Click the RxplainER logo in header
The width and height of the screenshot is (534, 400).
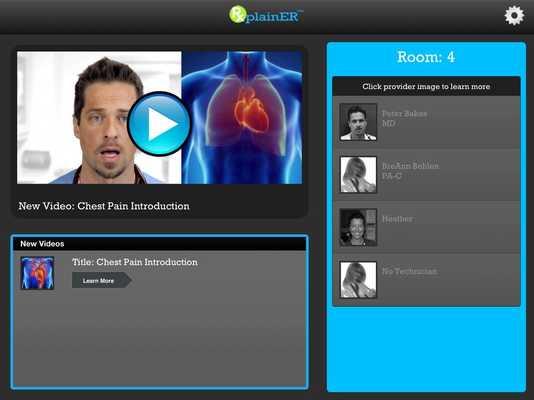(266, 15)
